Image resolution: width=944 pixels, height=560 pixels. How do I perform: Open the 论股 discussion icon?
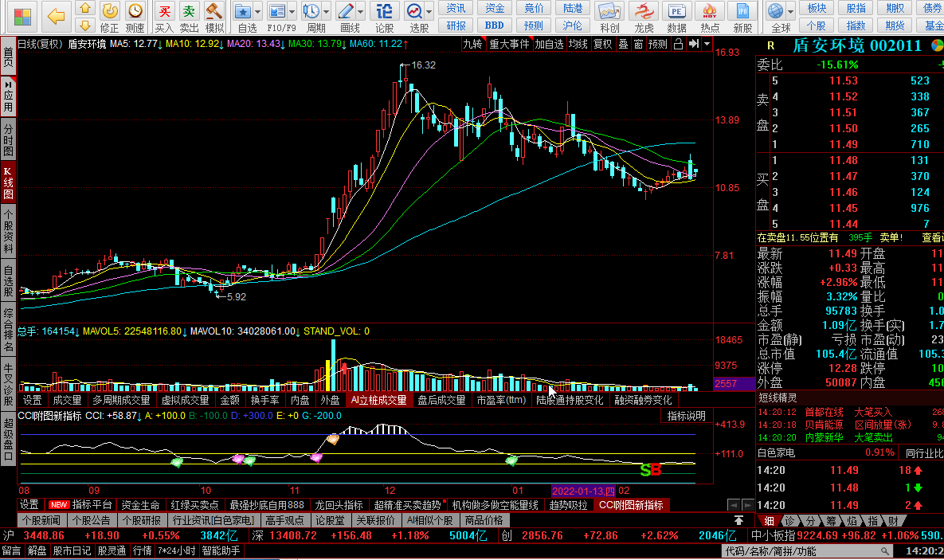pos(384,11)
